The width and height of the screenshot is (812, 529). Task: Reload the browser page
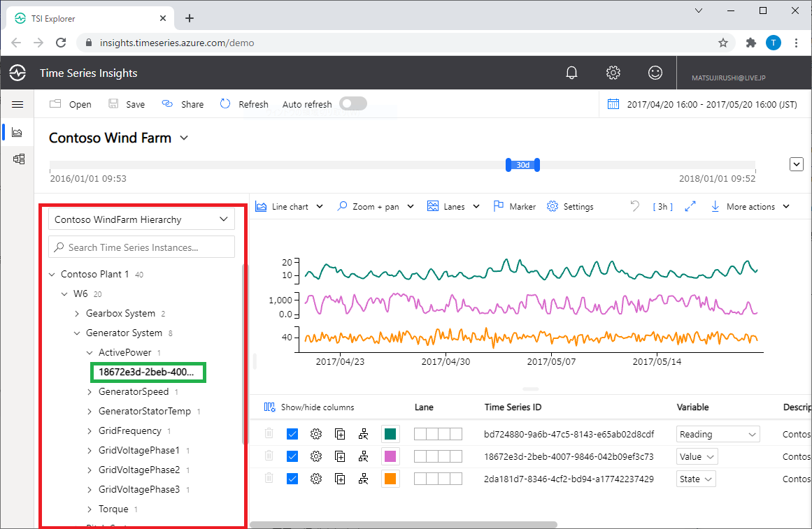(x=61, y=43)
